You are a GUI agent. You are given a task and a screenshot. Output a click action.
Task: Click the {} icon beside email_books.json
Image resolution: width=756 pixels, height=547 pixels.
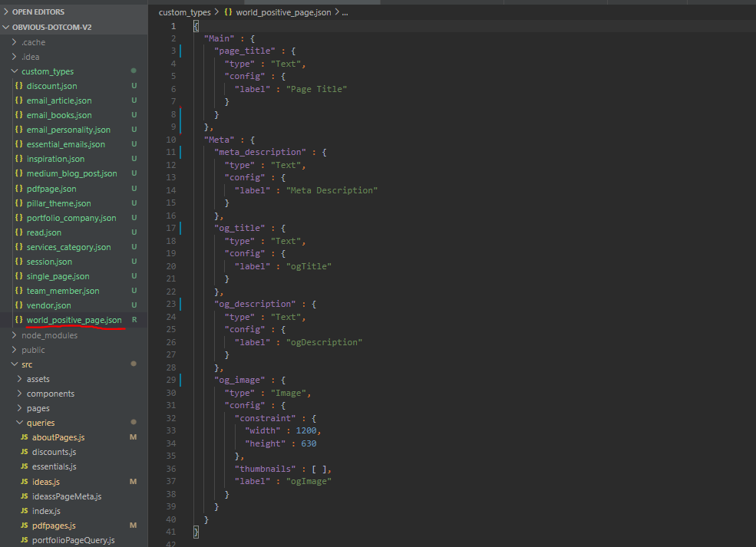pos(18,114)
